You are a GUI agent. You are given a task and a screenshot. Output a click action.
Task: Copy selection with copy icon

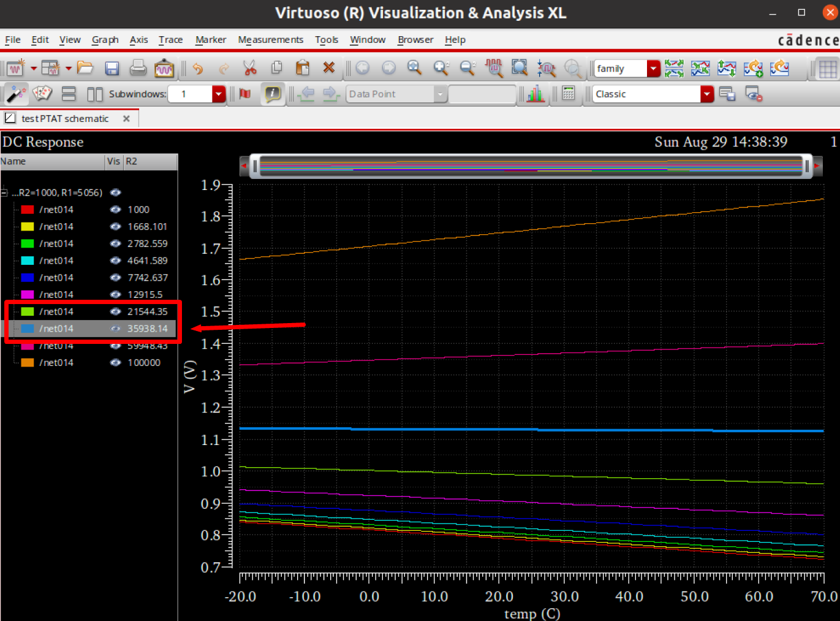click(276, 67)
